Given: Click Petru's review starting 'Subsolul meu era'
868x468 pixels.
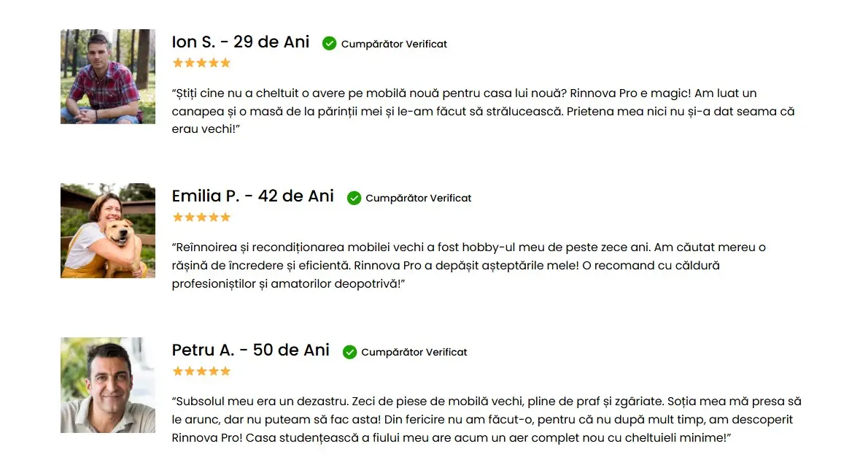Looking at the screenshot, I should pyautogui.click(x=486, y=419).
